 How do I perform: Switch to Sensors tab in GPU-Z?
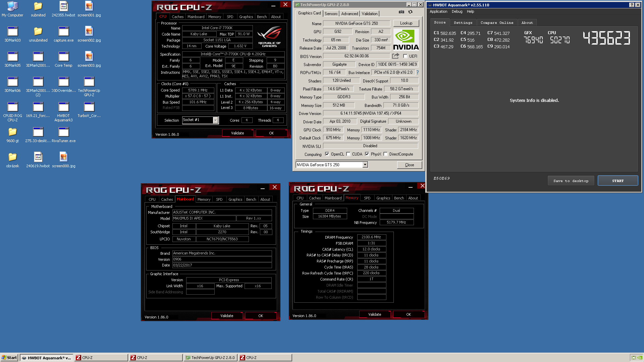pos(331,14)
